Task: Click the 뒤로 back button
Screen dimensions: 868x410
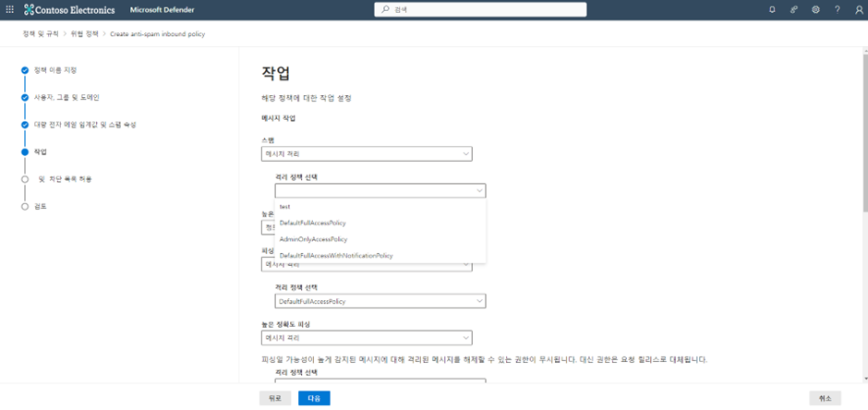Action: 275,398
